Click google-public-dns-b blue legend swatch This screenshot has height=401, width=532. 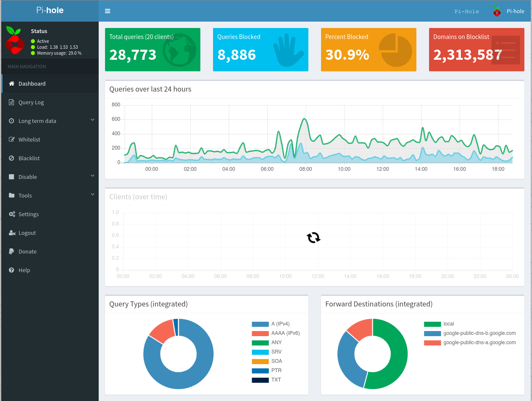pyautogui.click(x=432, y=333)
